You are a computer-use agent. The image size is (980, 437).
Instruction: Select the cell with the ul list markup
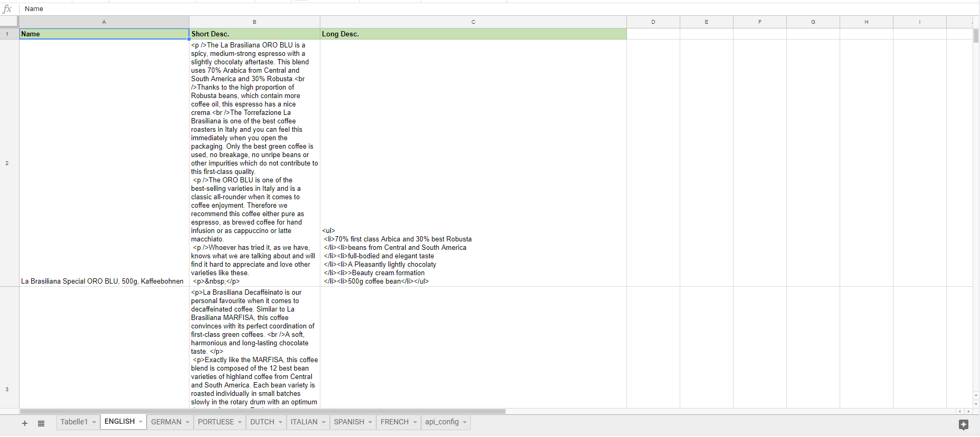[x=473, y=163]
